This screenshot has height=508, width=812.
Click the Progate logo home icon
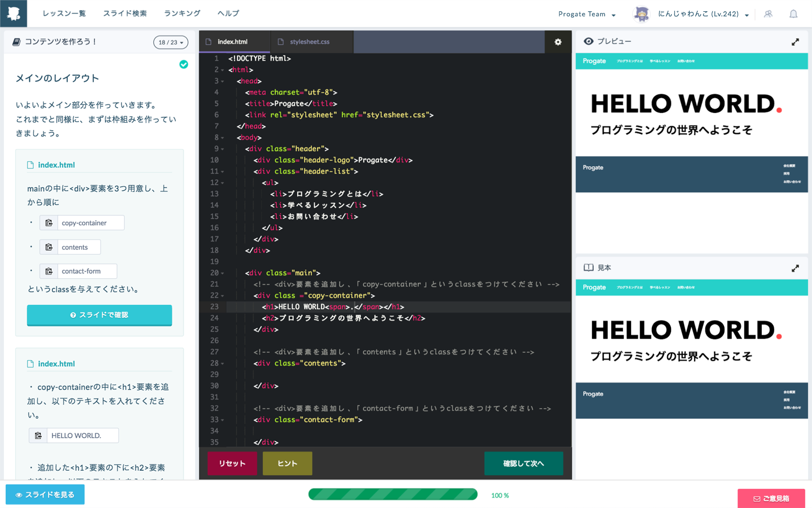14,14
